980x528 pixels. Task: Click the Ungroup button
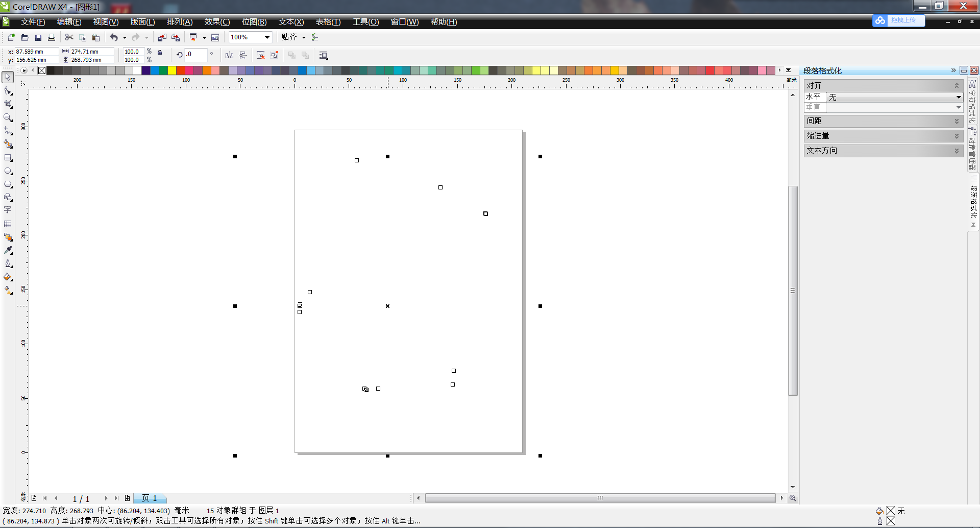pos(261,55)
